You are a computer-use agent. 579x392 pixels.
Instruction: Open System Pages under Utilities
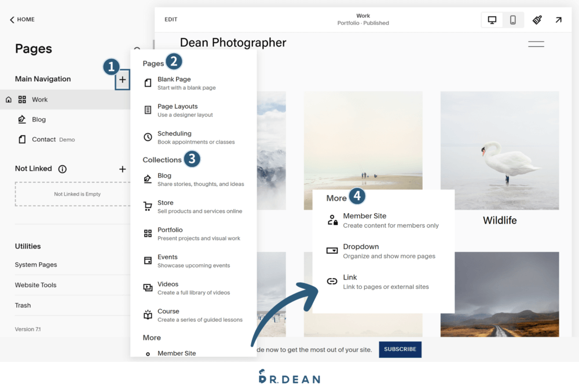36,265
